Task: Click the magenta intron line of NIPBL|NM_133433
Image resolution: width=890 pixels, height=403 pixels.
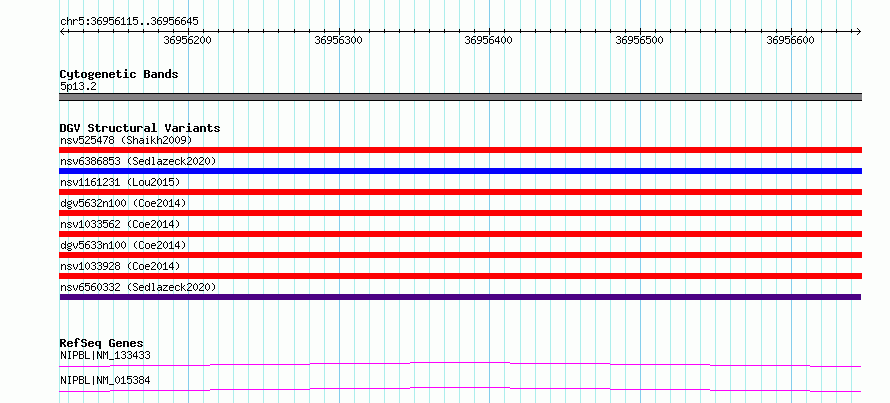Action: click(x=460, y=362)
